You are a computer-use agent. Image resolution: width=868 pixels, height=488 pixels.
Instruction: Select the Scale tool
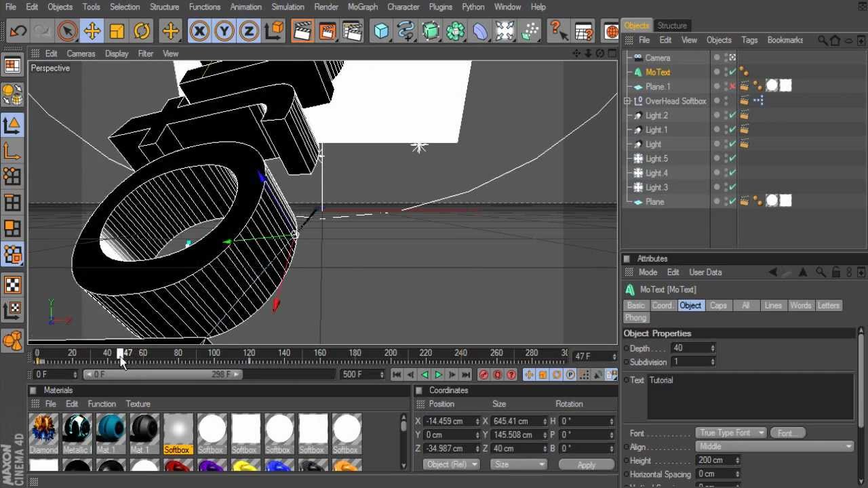click(x=117, y=31)
